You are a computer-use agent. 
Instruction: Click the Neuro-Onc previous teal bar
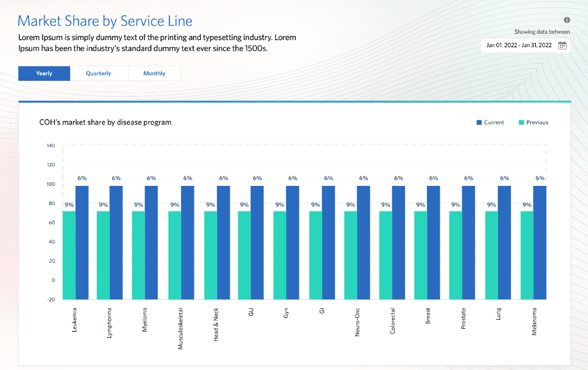[x=351, y=255]
